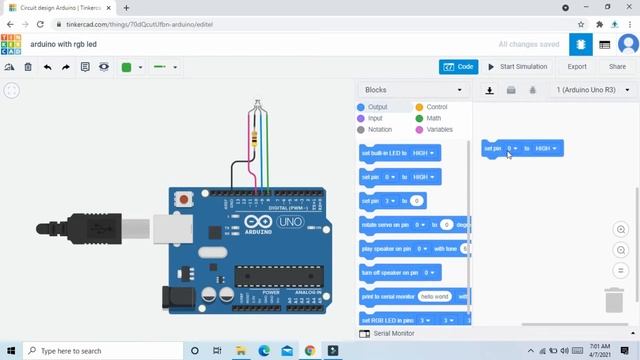Open pin dropdown on turn off speaker block
The height and width of the screenshot is (360, 640).
point(429,273)
